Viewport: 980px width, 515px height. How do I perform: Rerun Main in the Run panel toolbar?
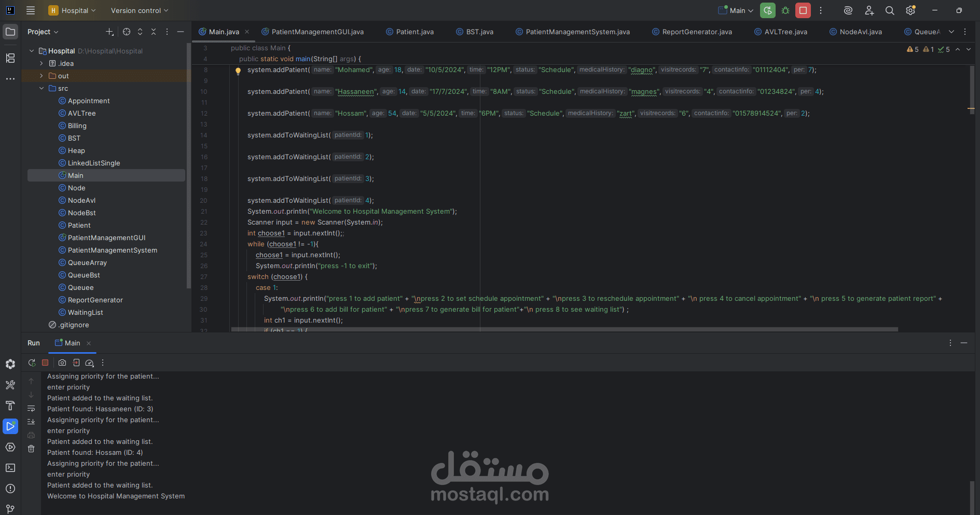click(x=32, y=363)
